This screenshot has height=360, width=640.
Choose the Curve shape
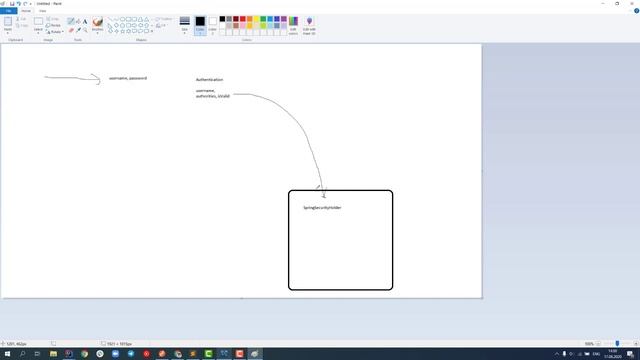[x=116, y=19]
